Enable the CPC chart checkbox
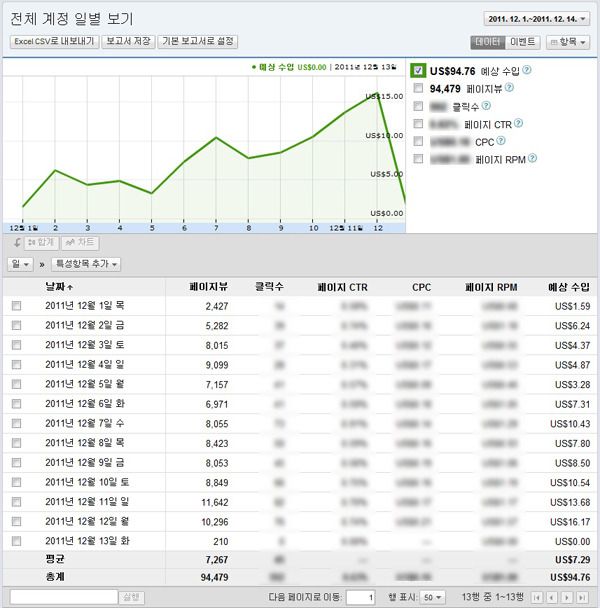Viewport: 600px width, 608px height. click(x=418, y=141)
